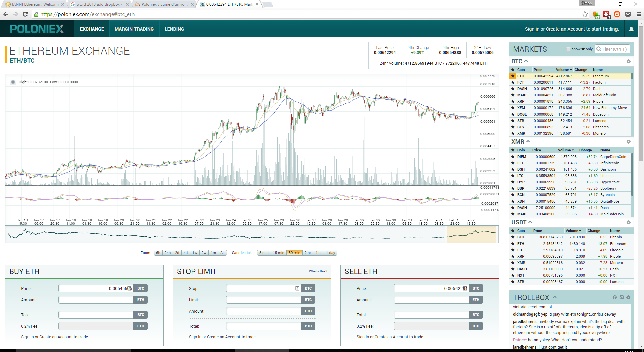The image size is (644, 352).
Task: Sort BTC market by Volume
Action: point(564,70)
